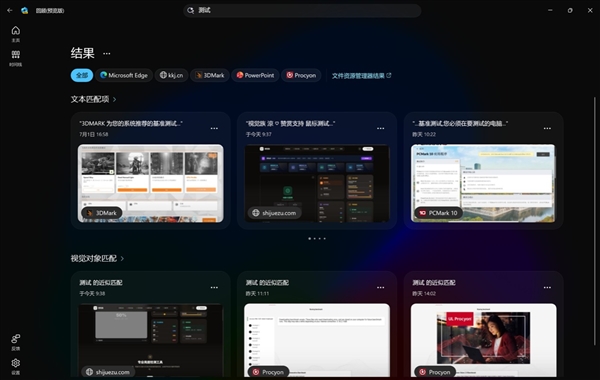This screenshot has width=600, height=380.
Task: Open the PCMark 10 snapshot thumbnail
Action: [483, 183]
